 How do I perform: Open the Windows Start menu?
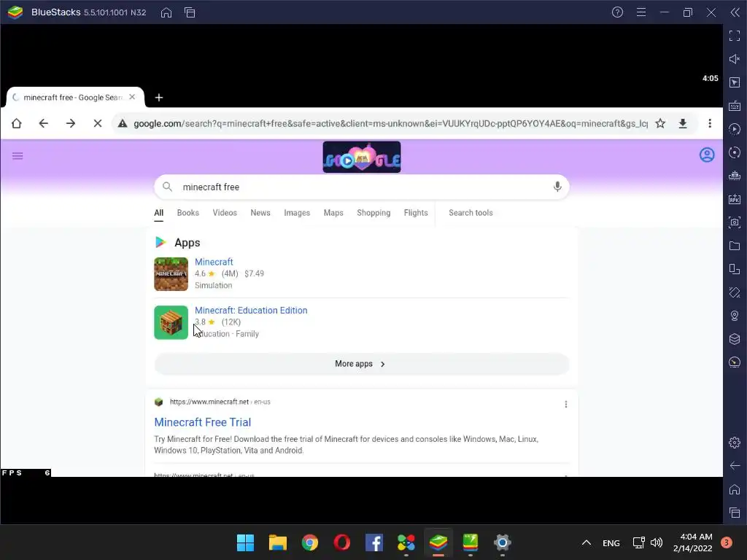pos(245,542)
